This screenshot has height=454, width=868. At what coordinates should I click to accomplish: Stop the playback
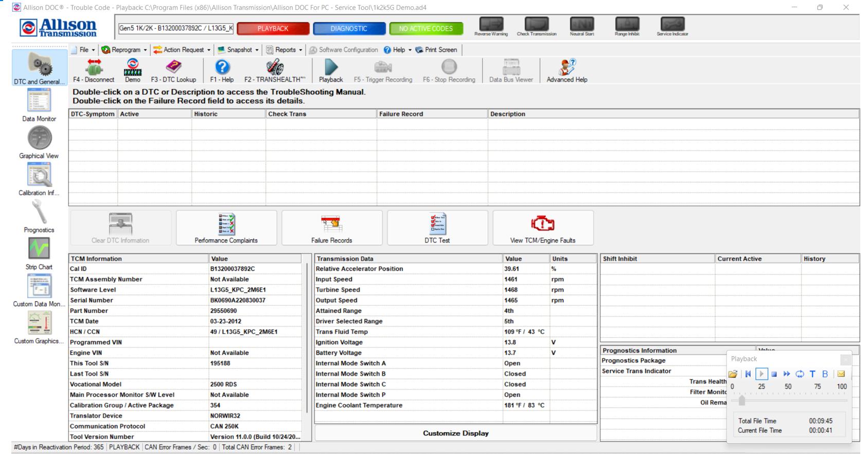pos(774,374)
